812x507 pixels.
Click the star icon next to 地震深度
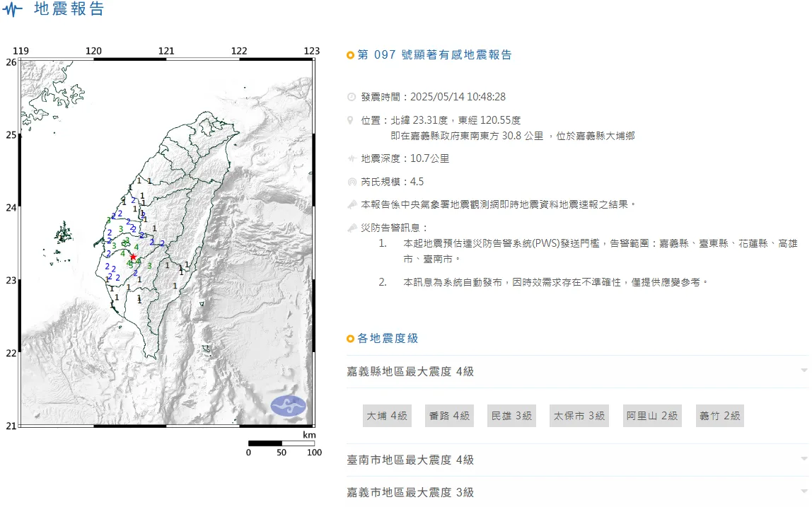tap(352, 158)
